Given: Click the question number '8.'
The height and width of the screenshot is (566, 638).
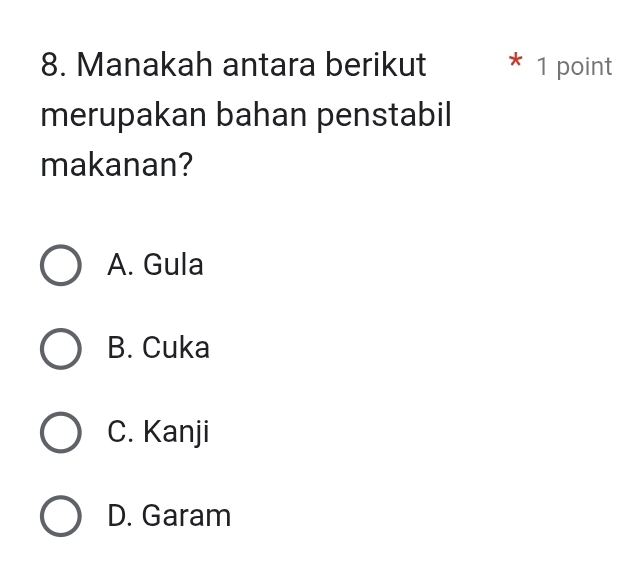Looking at the screenshot, I should pyautogui.click(x=55, y=66).
